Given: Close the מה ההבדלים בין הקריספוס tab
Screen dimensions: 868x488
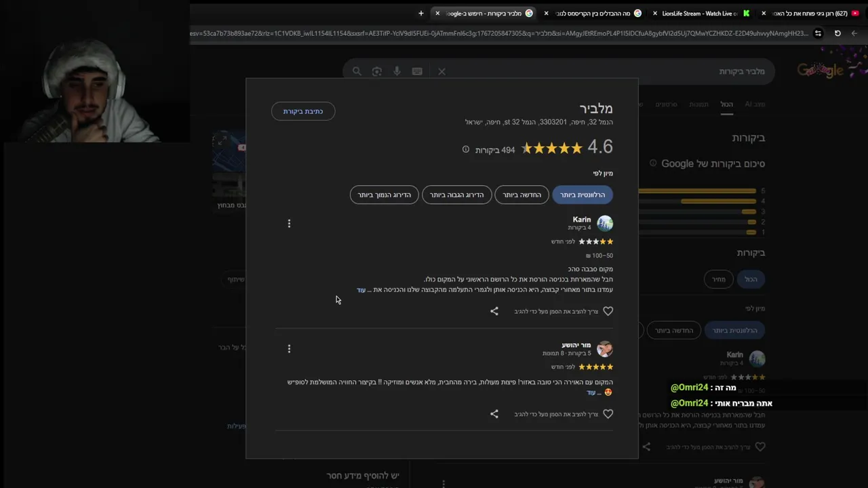Looking at the screenshot, I should [547, 13].
